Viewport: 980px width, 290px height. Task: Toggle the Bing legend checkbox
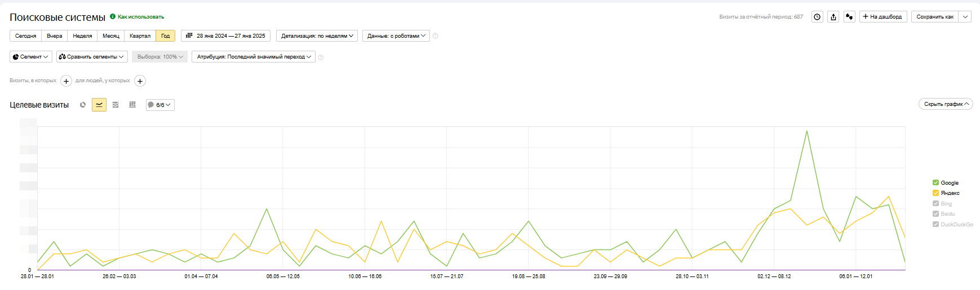[x=935, y=203]
